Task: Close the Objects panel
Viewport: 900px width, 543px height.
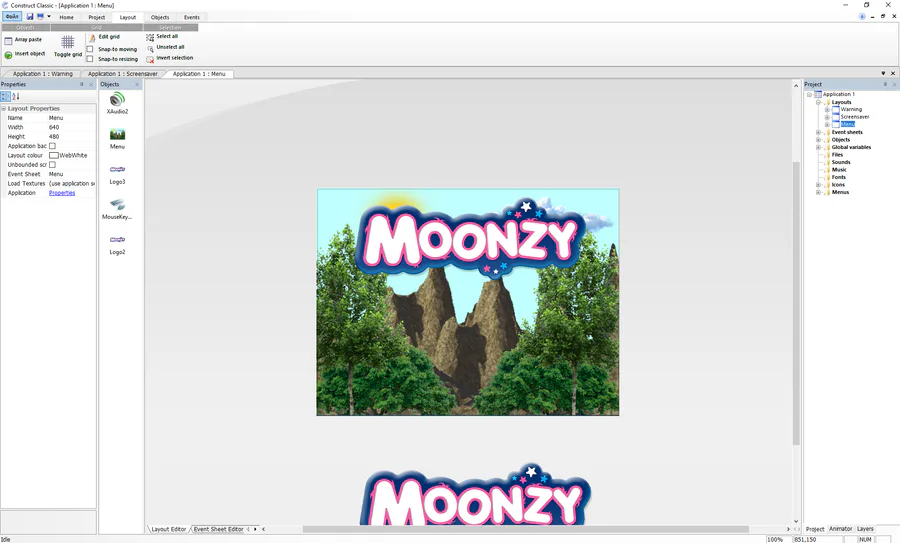Action: (137, 84)
